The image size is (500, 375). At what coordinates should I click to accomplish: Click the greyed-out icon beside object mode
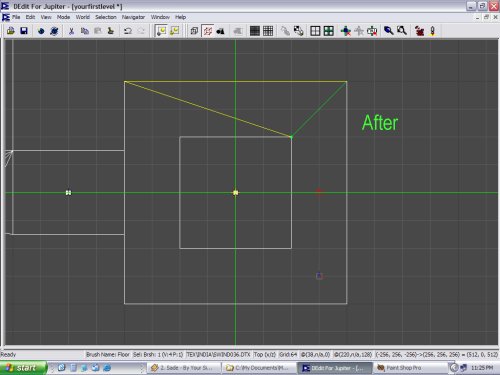(x=238, y=31)
